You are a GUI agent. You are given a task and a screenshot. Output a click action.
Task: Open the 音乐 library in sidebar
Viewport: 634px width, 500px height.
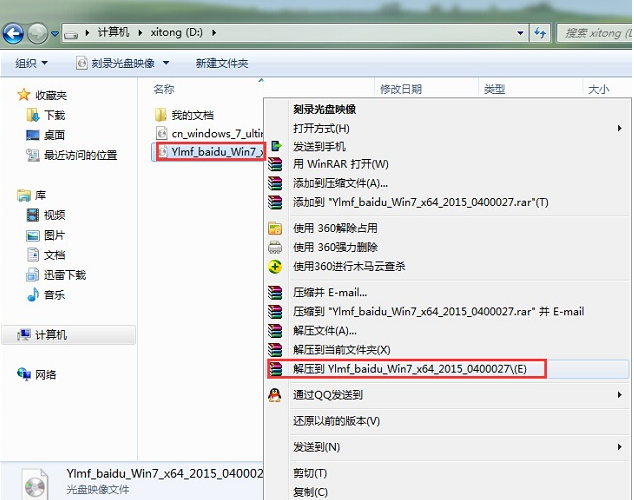[x=54, y=295]
